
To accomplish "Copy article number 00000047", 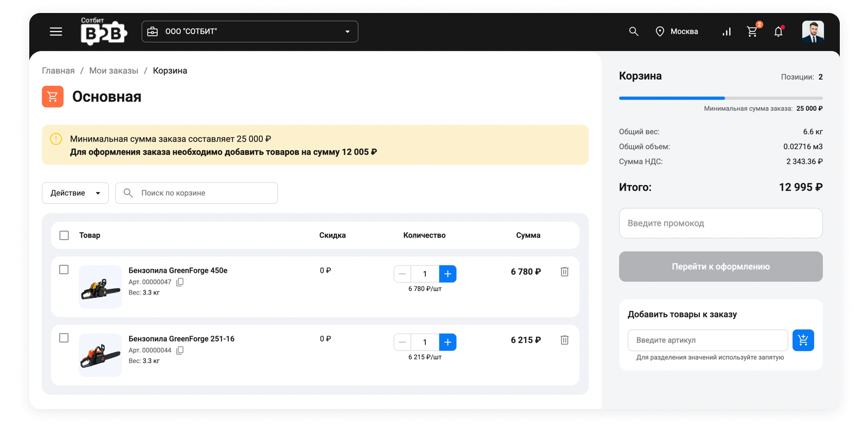I will click(180, 282).
